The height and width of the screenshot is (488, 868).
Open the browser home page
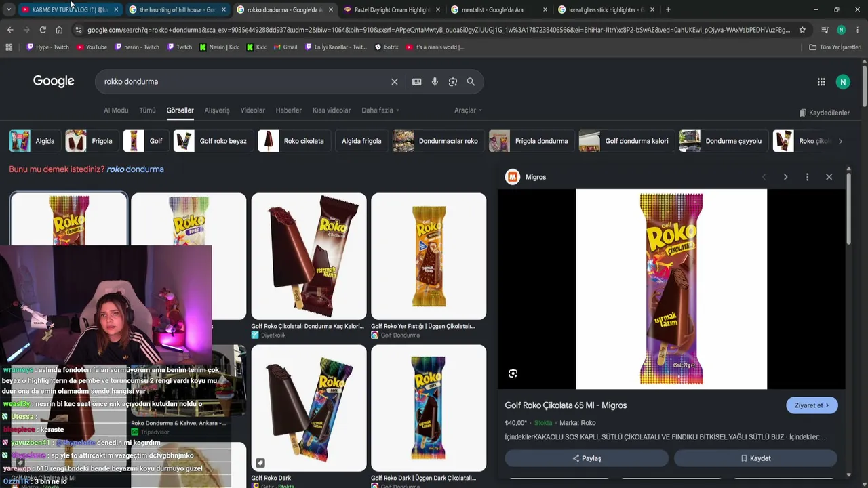click(x=59, y=30)
